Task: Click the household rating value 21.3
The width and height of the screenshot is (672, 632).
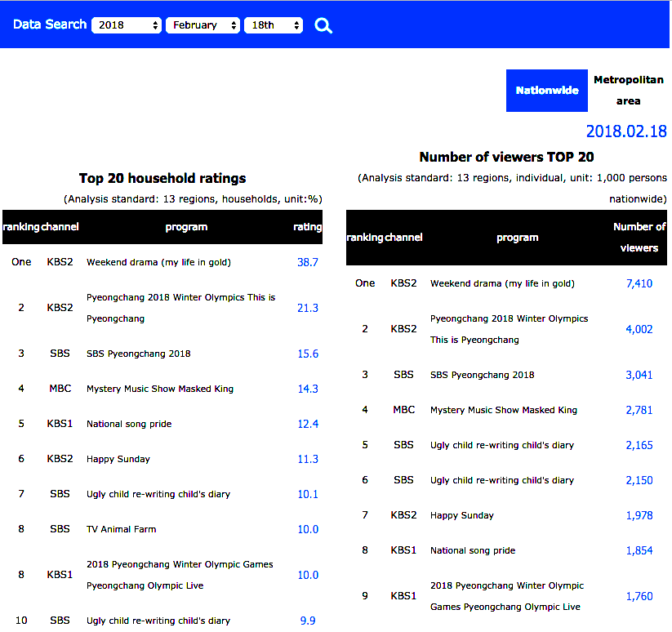Action: click(308, 308)
